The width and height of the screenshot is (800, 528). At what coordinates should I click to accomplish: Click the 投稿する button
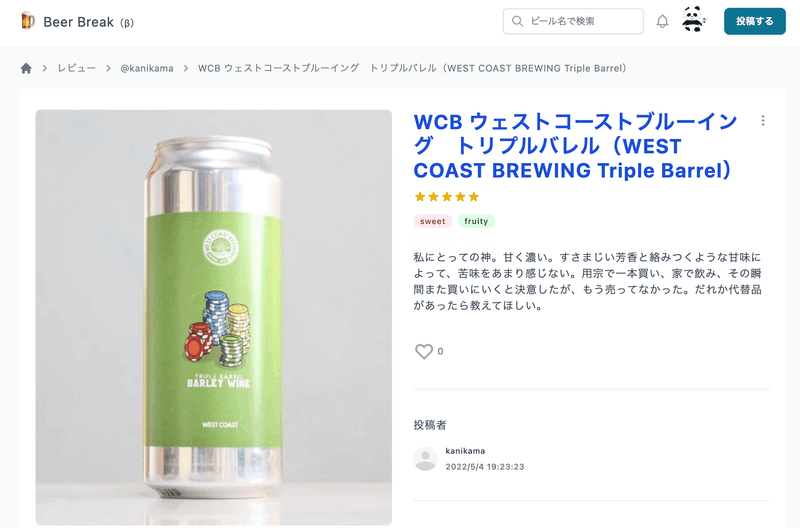tap(755, 21)
